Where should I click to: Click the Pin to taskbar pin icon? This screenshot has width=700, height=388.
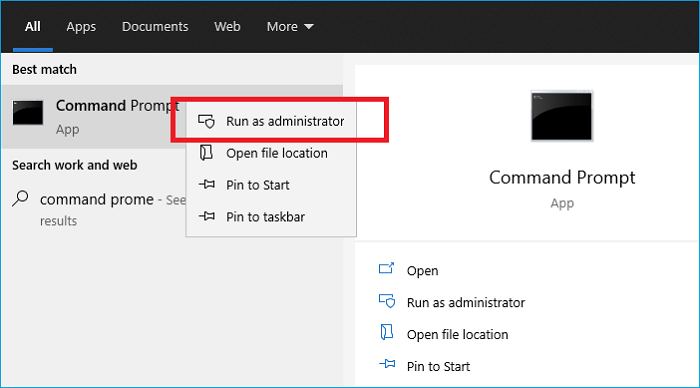pos(207,217)
